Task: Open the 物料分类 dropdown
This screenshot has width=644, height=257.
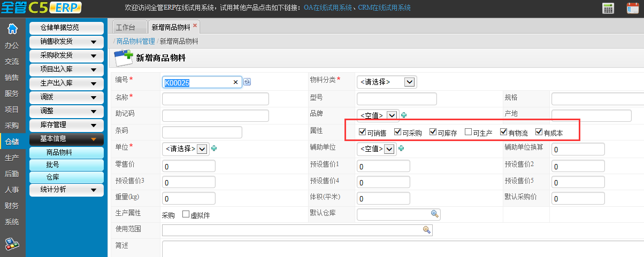Action: click(387, 82)
